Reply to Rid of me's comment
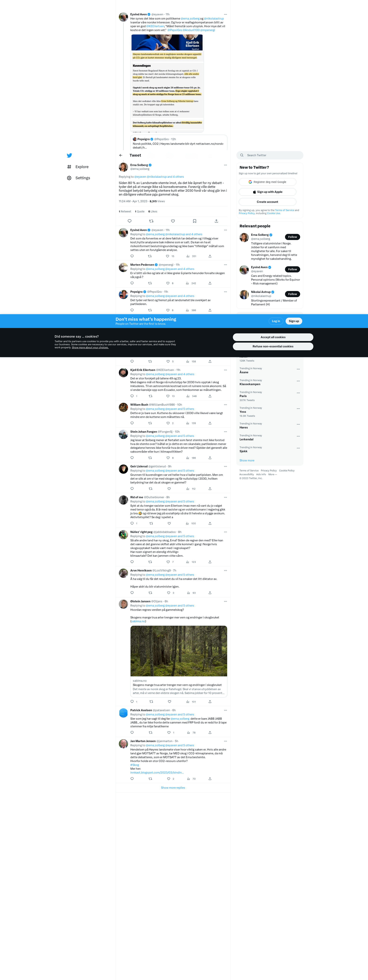Viewport: 368px width, 980px height. [x=132, y=523]
